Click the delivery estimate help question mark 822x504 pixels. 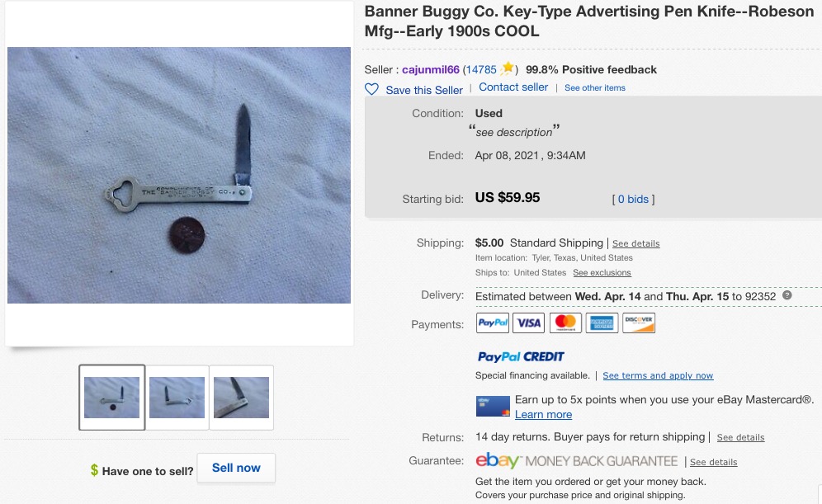(x=787, y=295)
